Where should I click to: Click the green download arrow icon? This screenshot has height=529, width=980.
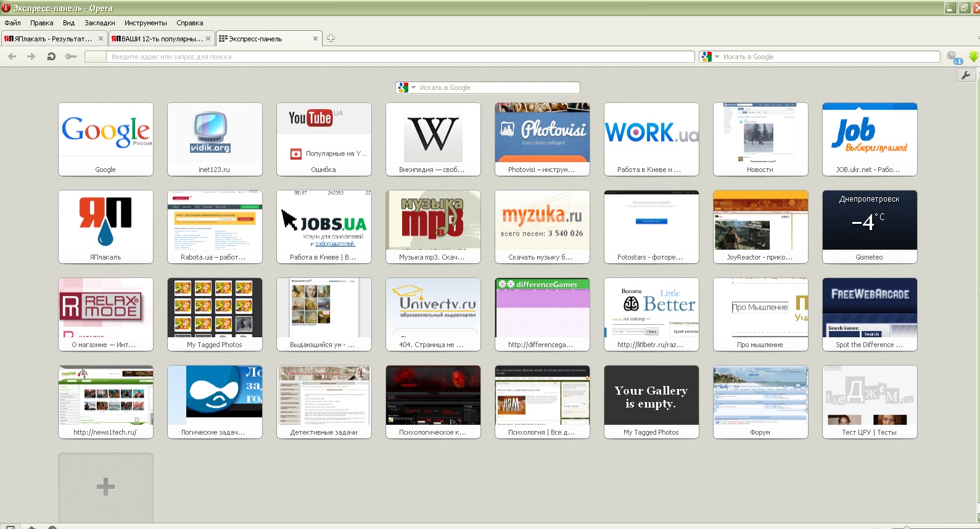tap(973, 57)
